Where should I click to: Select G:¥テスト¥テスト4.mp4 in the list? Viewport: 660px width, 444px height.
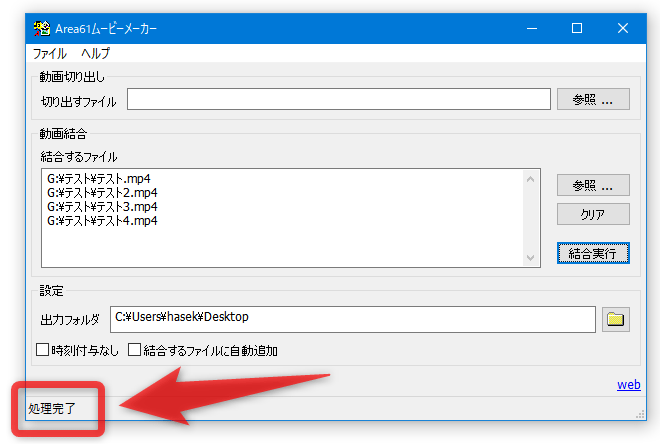pyautogui.click(x=102, y=221)
